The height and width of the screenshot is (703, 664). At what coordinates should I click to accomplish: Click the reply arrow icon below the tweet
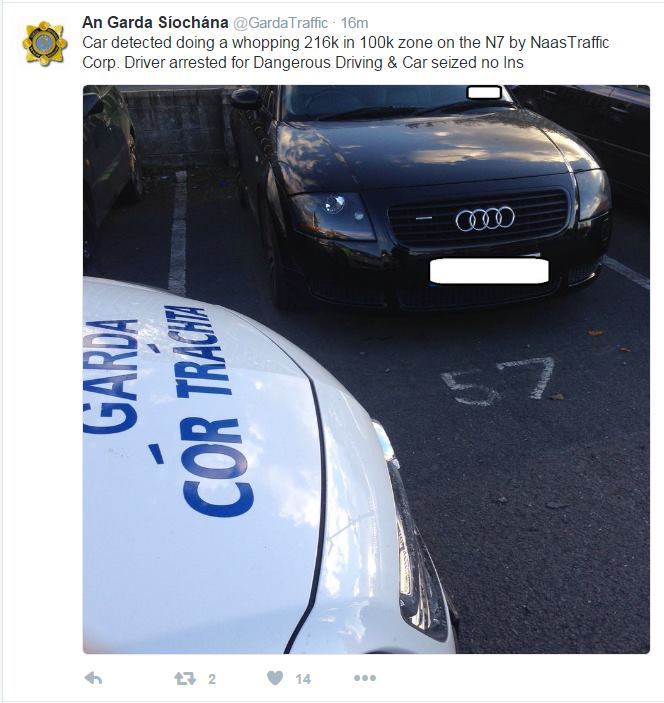pos(93,678)
